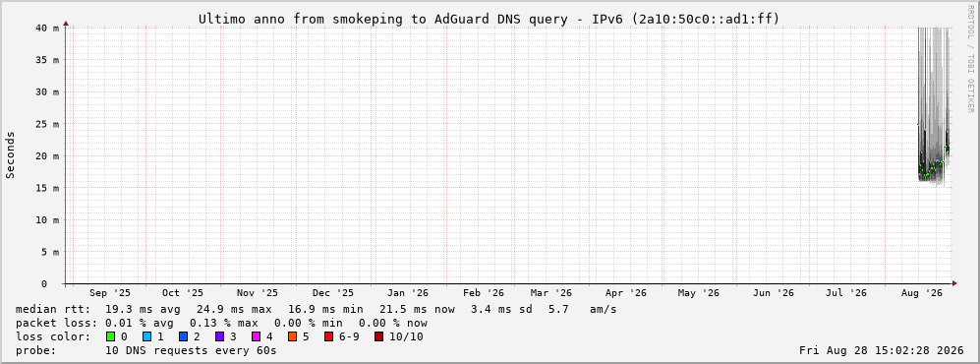Click the Jan '26 axis label
This screenshot has width=980, height=364.
point(408,293)
